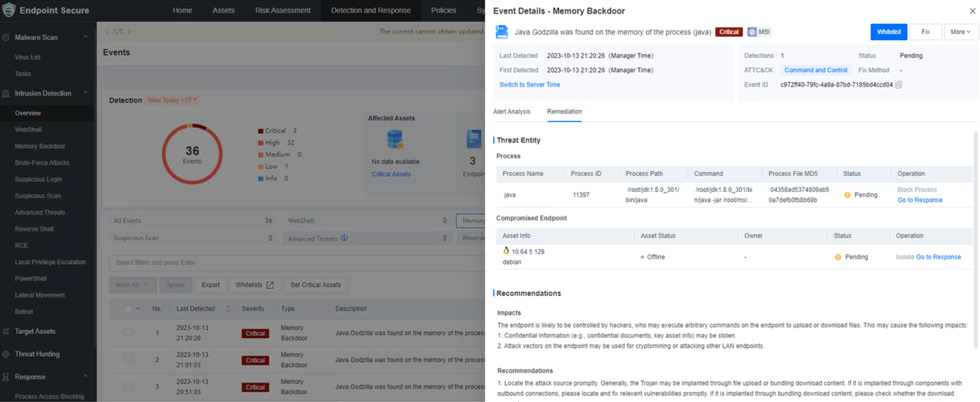Click the Threat Hunting sidebar icon

click(x=6, y=354)
